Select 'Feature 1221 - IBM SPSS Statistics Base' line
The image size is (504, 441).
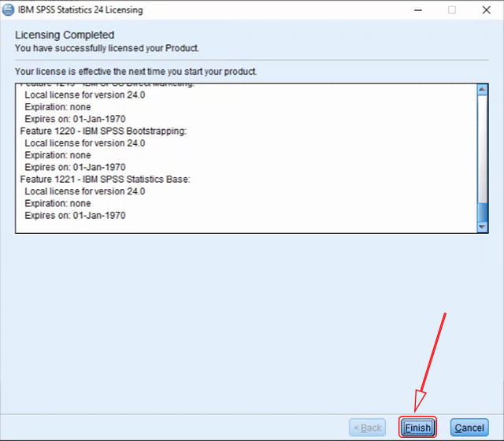[105, 180]
